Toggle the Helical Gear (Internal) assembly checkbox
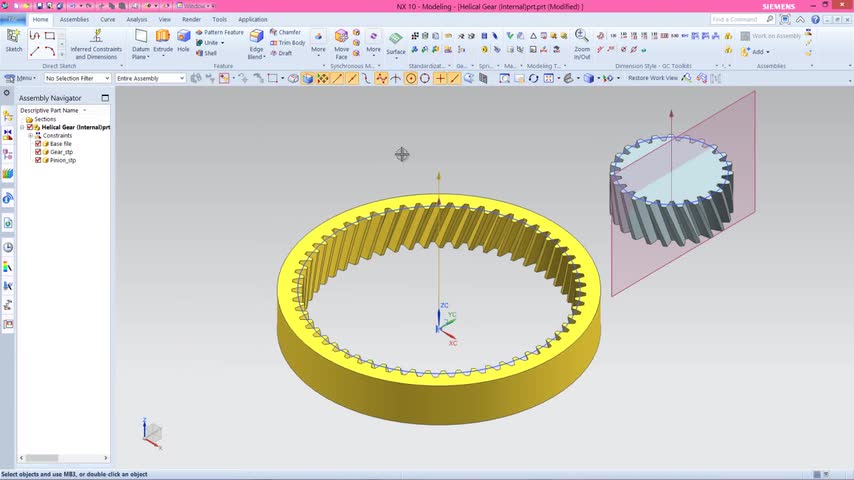 pos(30,127)
